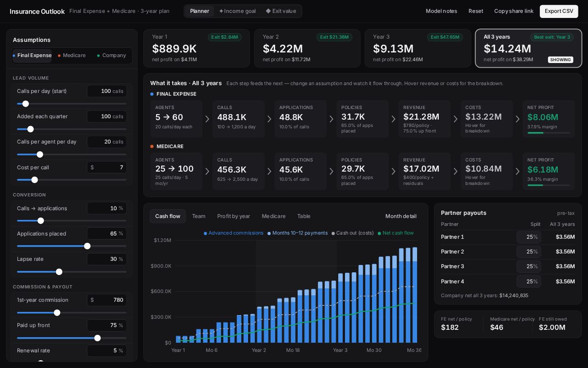This screenshot has width=588, height=368.
Task: Show the Profit by year chart tab
Action: point(234,216)
